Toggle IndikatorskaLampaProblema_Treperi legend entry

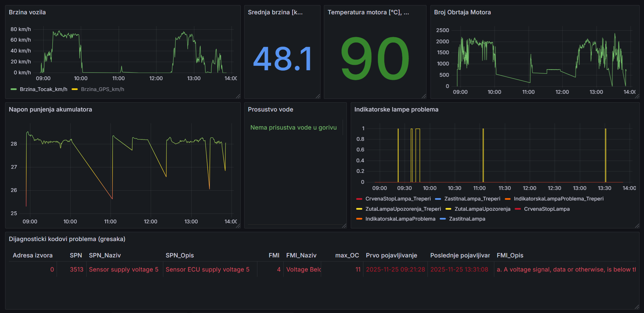(x=558, y=199)
